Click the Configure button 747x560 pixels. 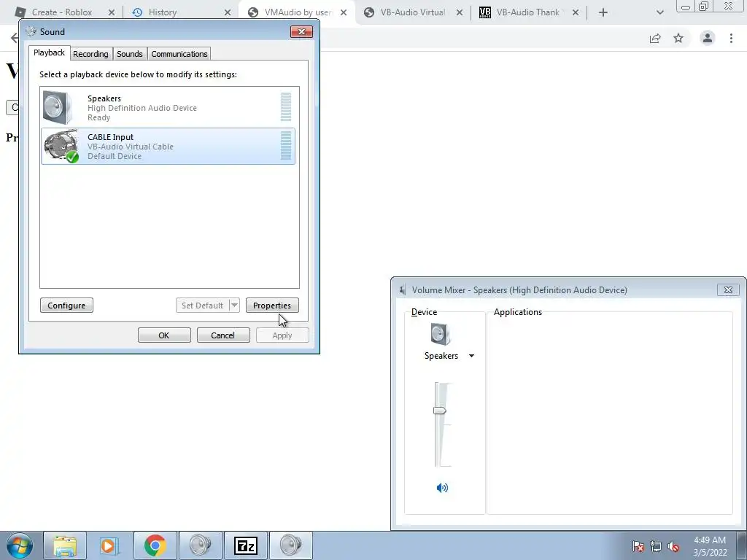click(x=66, y=306)
